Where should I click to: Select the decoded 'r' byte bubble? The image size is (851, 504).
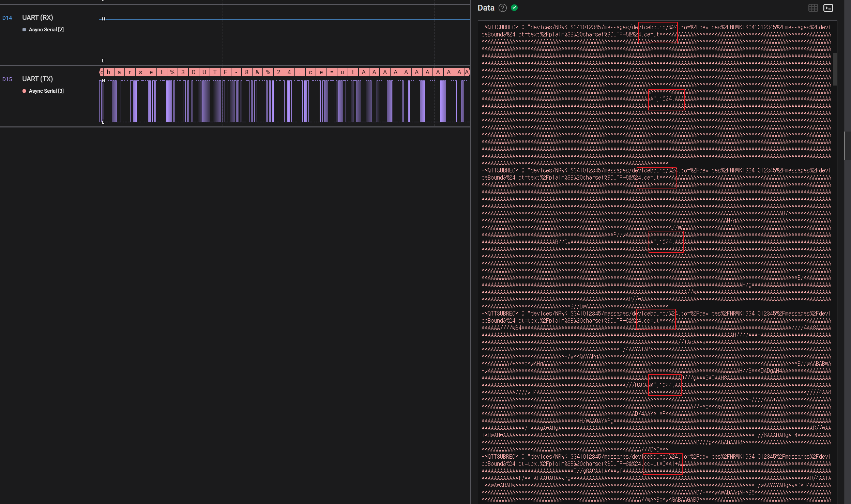tap(130, 72)
